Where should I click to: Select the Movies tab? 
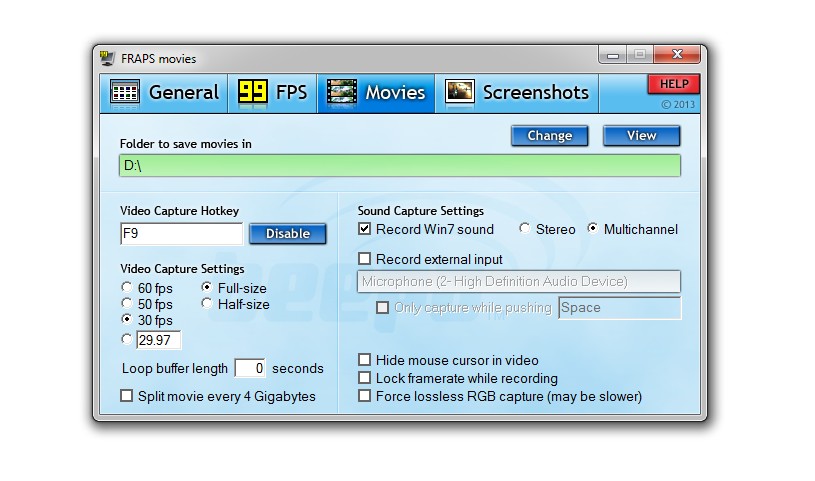[376, 93]
